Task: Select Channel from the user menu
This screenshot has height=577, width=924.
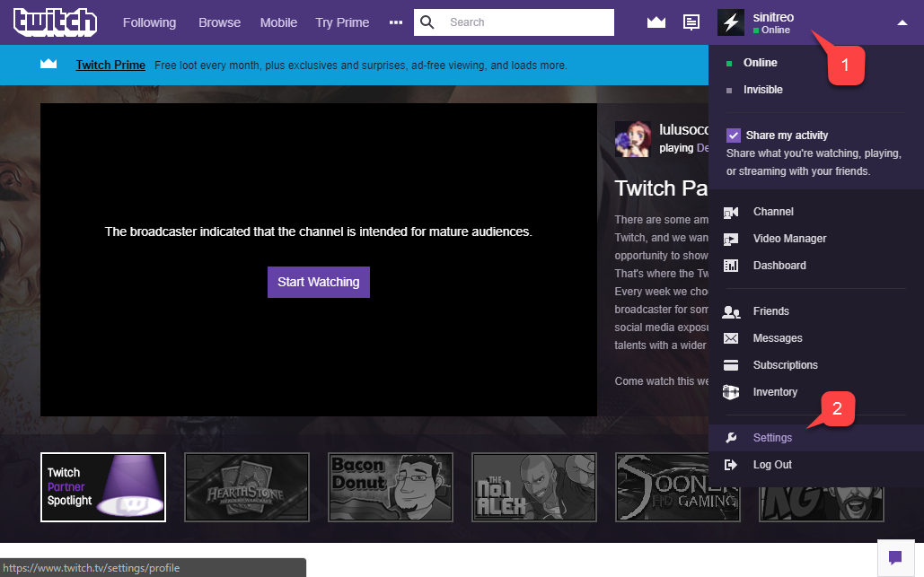Action: (x=773, y=212)
